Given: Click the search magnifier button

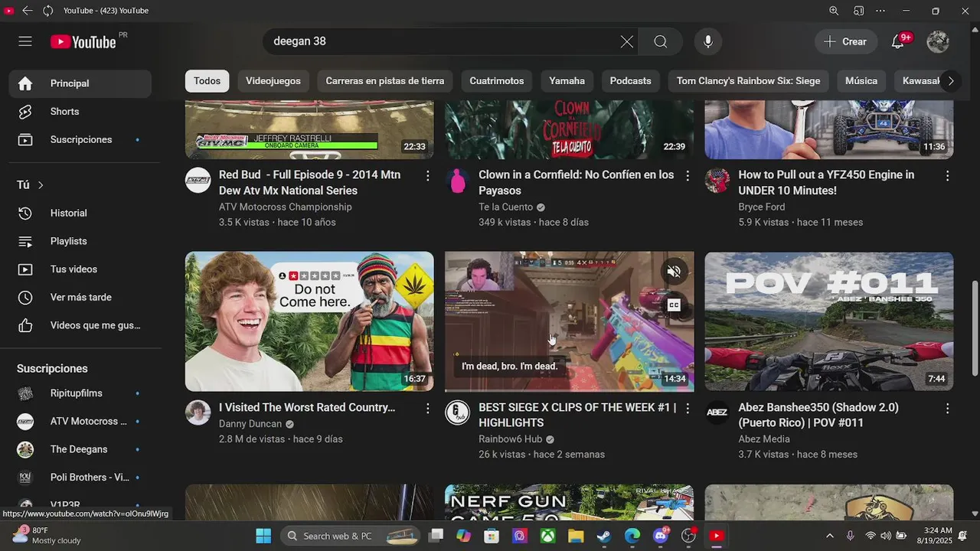Looking at the screenshot, I should pos(661,41).
